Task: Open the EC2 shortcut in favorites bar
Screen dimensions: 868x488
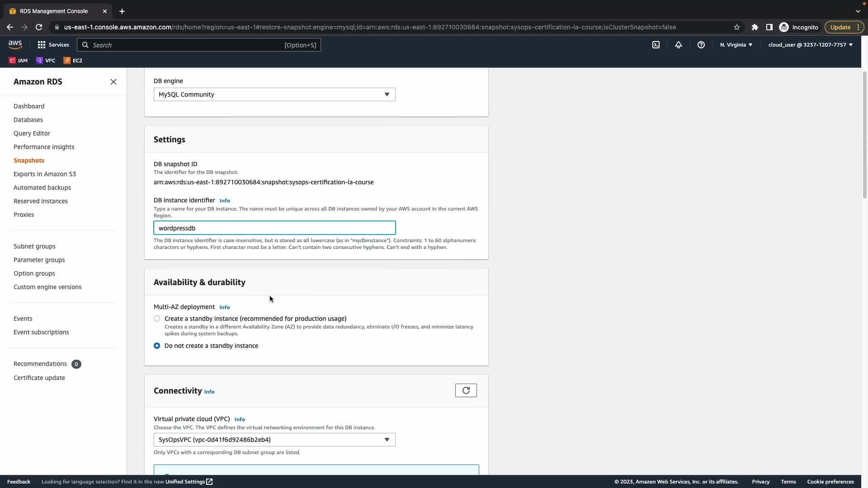Action: click(73, 61)
